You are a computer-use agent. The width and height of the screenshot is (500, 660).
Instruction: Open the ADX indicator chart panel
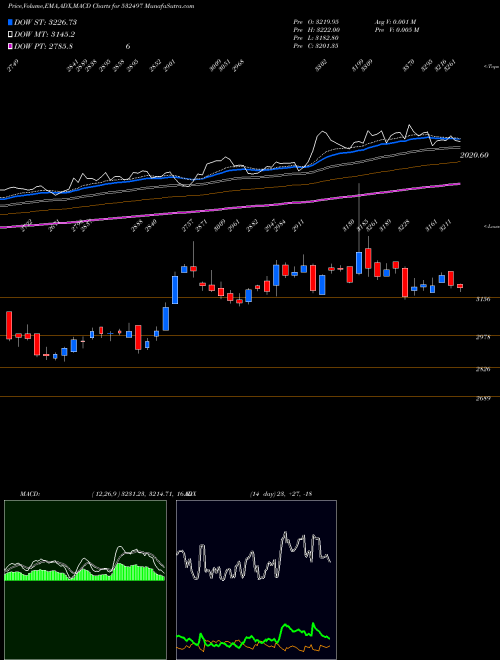pyautogui.click(x=256, y=580)
